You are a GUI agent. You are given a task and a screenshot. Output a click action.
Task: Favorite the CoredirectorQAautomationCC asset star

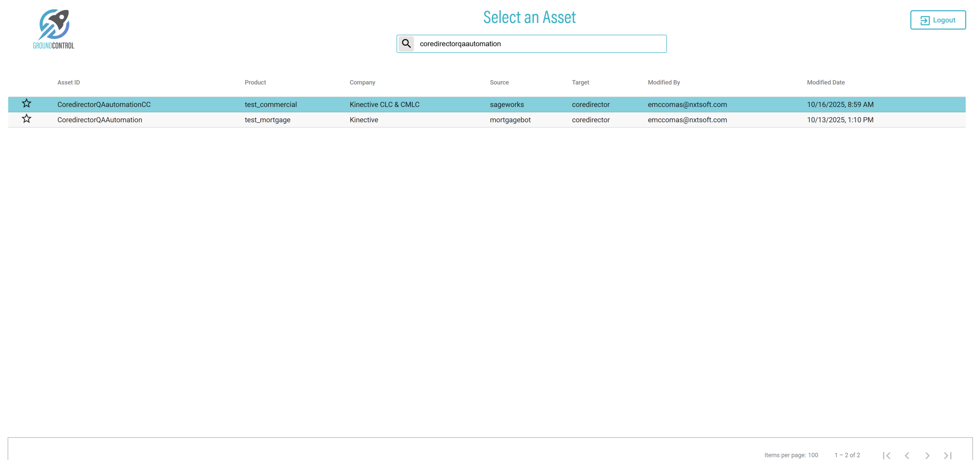26,104
